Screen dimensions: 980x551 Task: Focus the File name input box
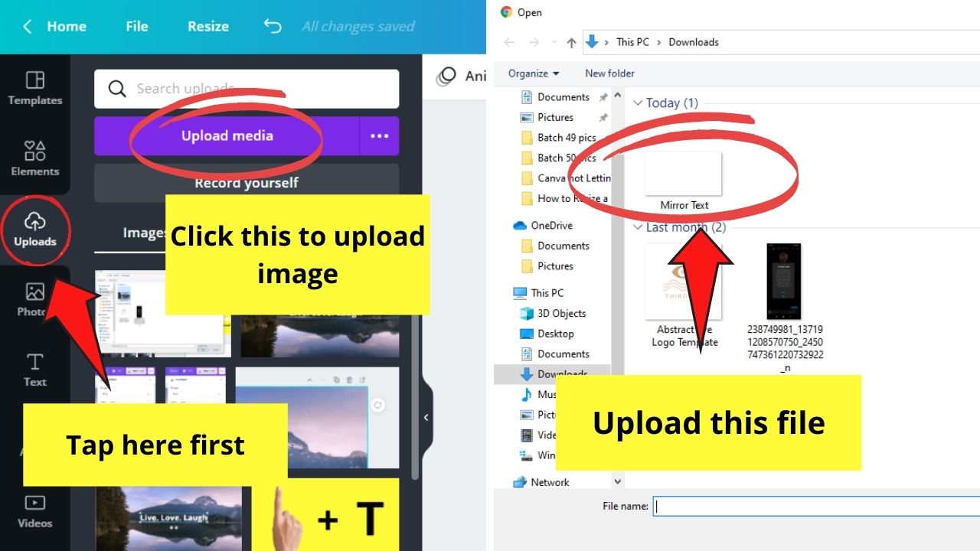[x=816, y=506]
